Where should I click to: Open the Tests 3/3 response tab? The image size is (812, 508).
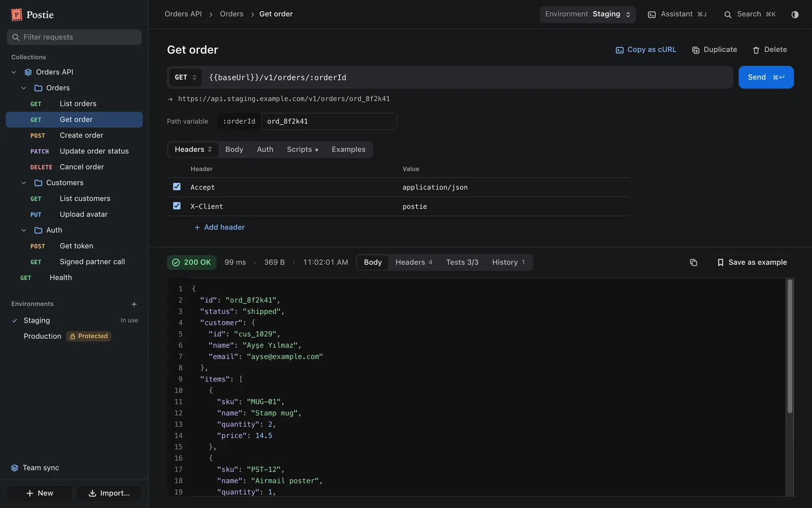(x=462, y=262)
